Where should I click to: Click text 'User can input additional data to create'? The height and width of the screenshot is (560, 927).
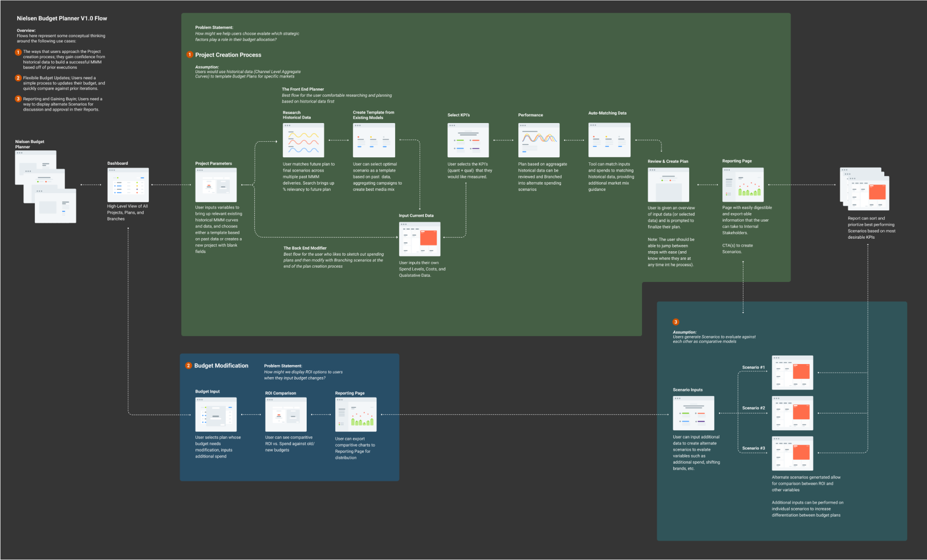pyautogui.click(x=696, y=452)
